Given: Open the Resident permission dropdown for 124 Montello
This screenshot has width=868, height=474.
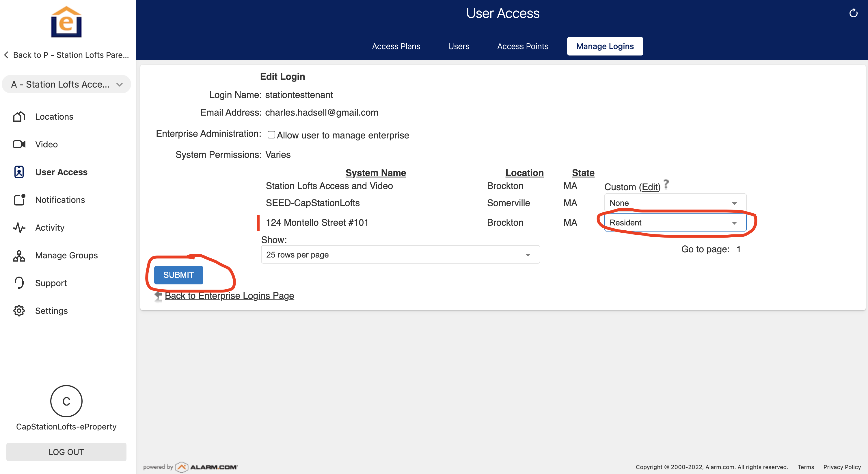Looking at the screenshot, I should [675, 222].
